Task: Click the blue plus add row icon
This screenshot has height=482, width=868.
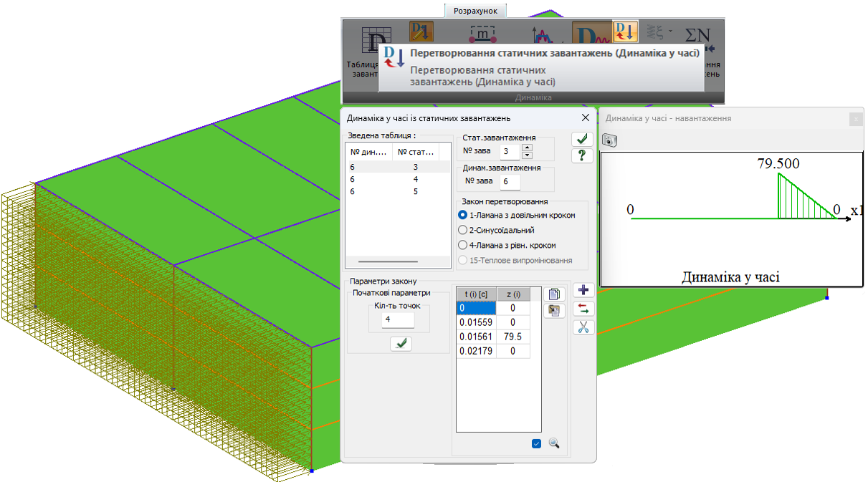Action: click(x=583, y=290)
